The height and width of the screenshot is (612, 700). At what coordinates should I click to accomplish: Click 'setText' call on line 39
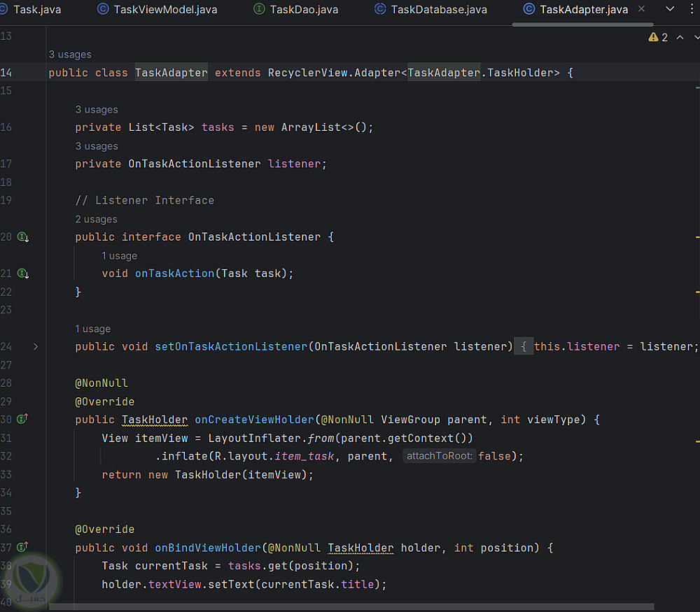tap(231, 584)
